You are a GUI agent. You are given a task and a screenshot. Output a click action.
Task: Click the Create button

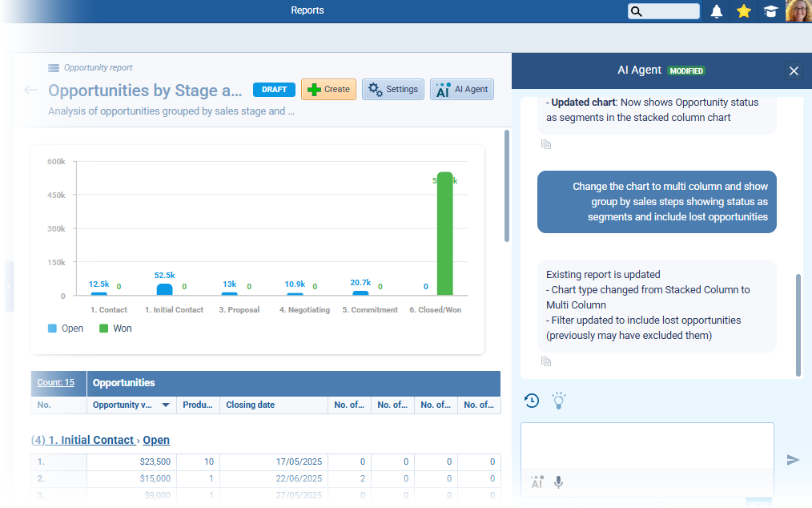pyautogui.click(x=328, y=90)
